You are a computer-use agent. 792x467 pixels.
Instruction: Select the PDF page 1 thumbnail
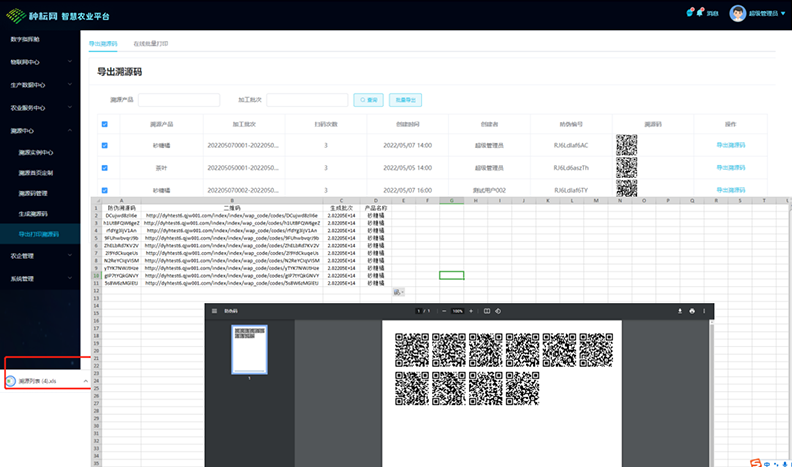250,349
